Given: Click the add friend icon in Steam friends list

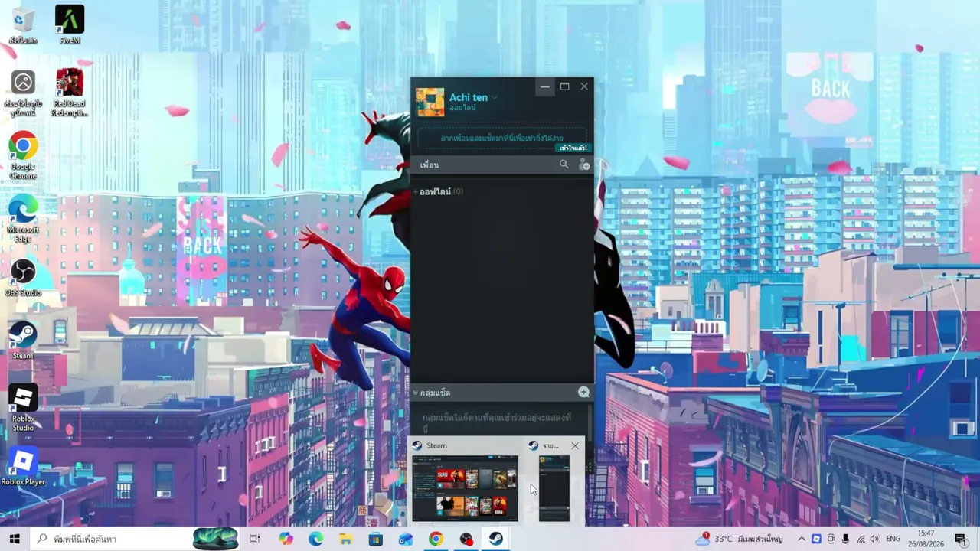Looking at the screenshot, I should (x=583, y=165).
